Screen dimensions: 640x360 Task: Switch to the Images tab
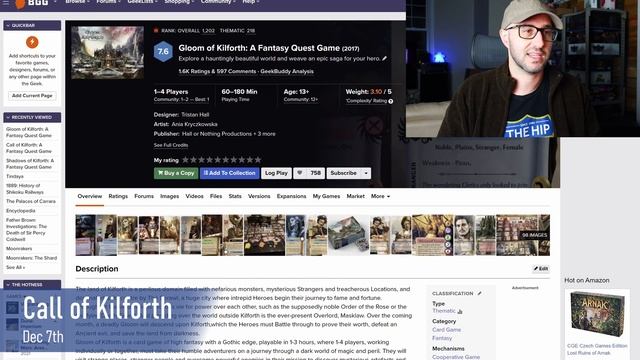pyautogui.click(x=169, y=196)
